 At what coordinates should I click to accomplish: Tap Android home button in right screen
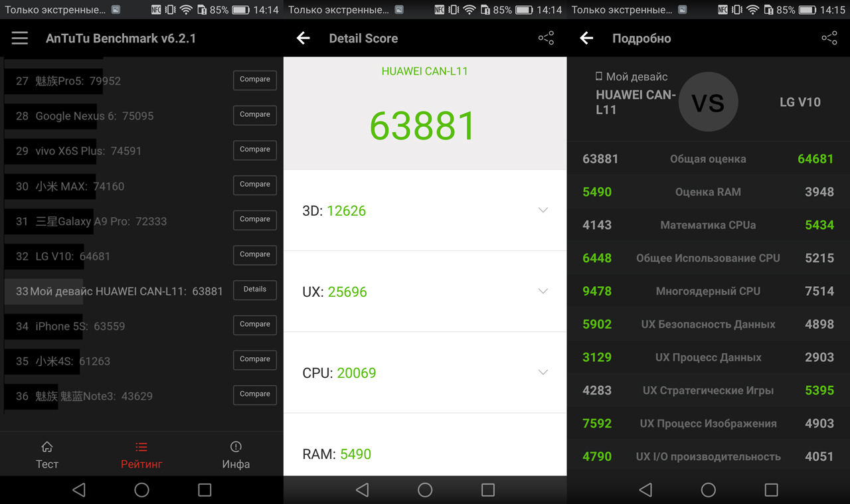709,490
